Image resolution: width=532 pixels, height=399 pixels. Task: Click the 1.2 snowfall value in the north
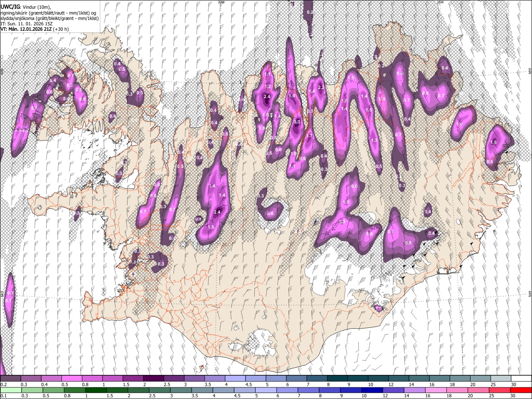click(268, 87)
